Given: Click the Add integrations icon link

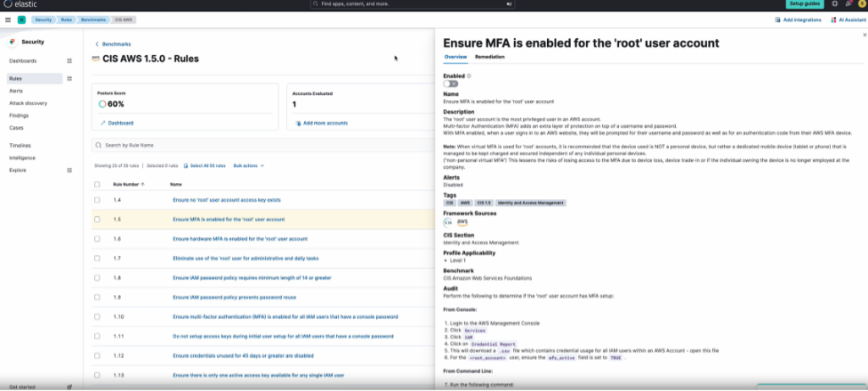Looking at the screenshot, I should coord(778,19).
